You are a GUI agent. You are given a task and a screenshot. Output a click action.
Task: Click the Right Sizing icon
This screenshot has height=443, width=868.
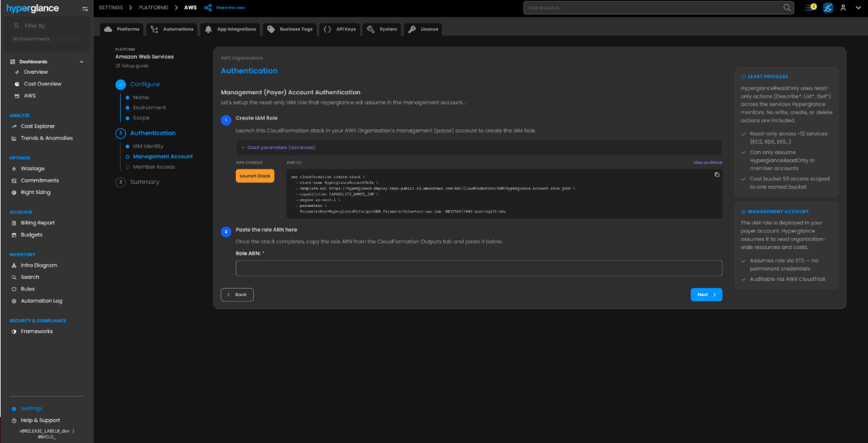coord(13,193)
